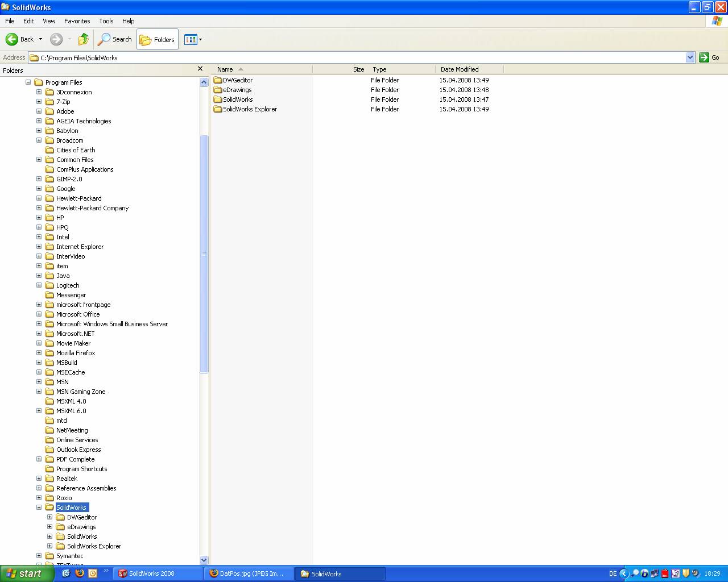Open the File menu
This screenshot has height=582, width=728.
10,21
